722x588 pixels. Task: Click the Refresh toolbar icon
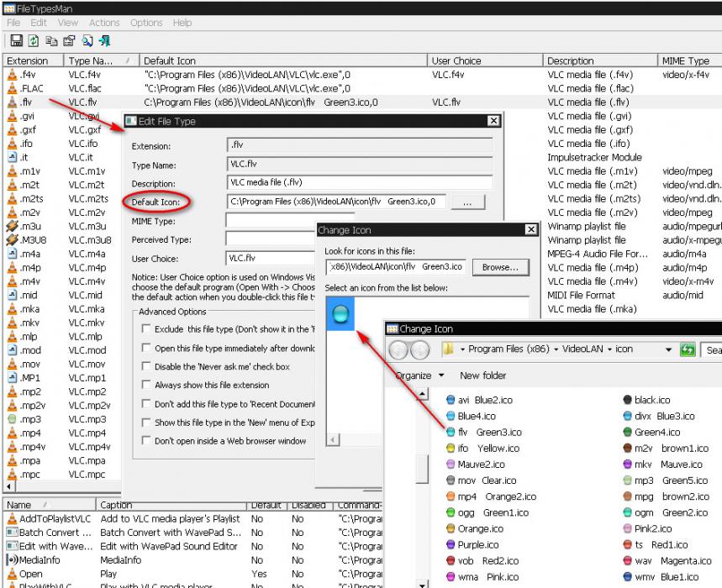34,40
